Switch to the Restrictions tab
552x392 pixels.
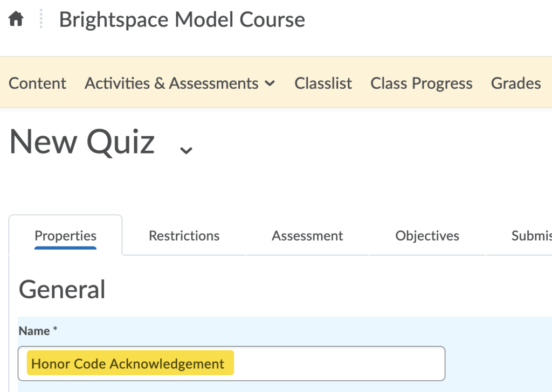[184, 235]
